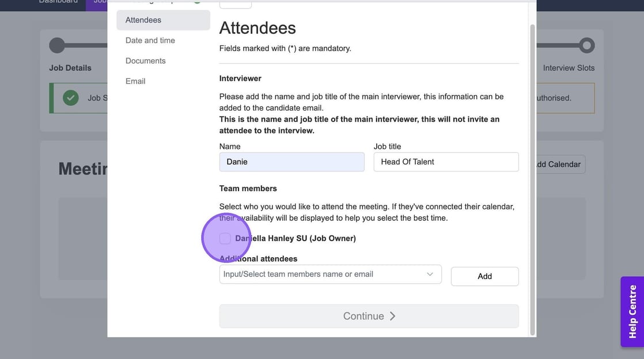Click the green checkmark status icon
644x359 pixels.
(x=71, y=98)
